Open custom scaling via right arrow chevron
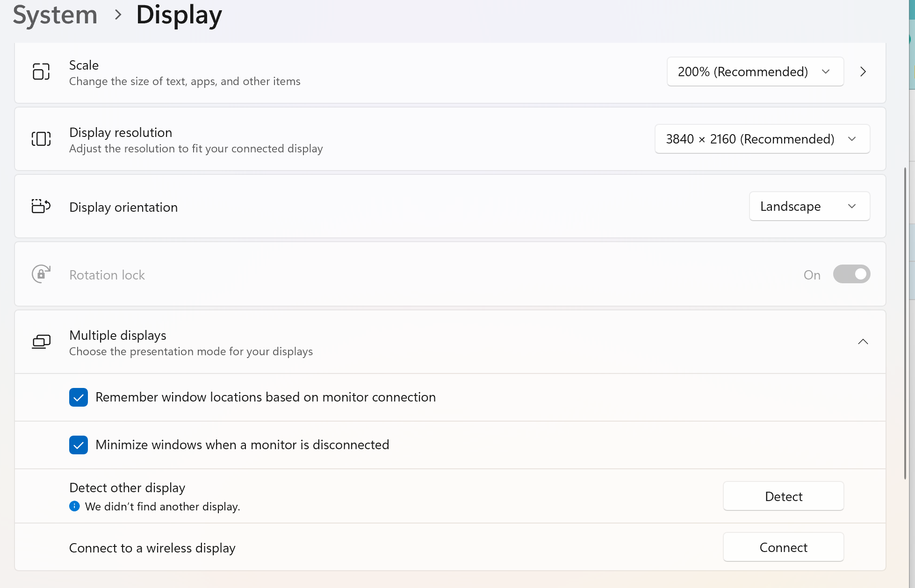The image size is (915, 588). [x=863, y=72]
